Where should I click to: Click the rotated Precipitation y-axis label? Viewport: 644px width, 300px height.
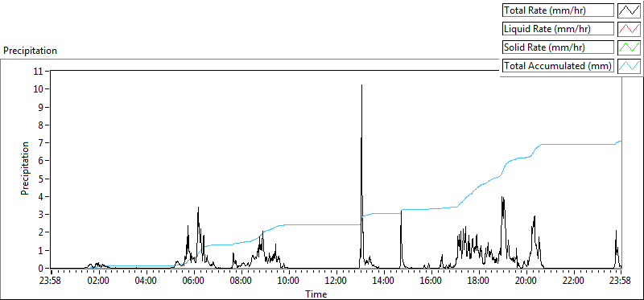pos(25,169)
